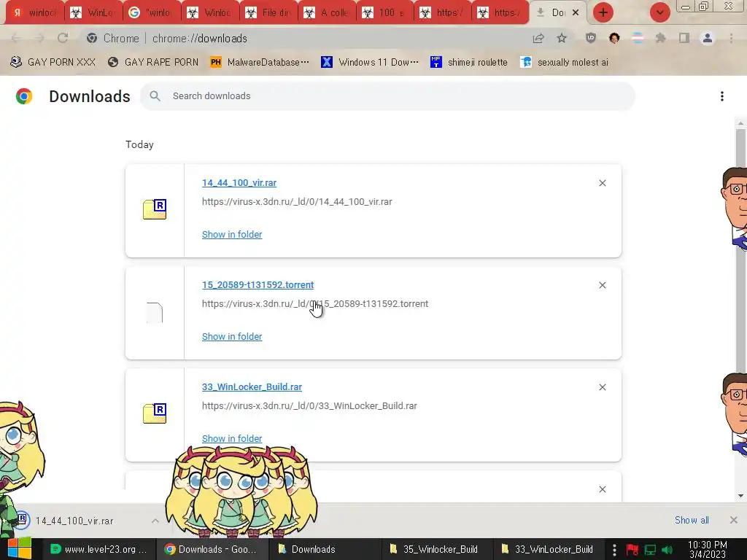
Task: Show 33_WinLocker_Build.rar in folder
Action: tap(232, 438)
